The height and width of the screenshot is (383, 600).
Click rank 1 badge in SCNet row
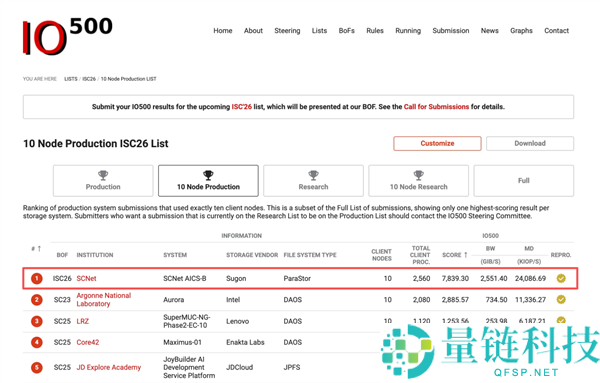click(37, 279)
